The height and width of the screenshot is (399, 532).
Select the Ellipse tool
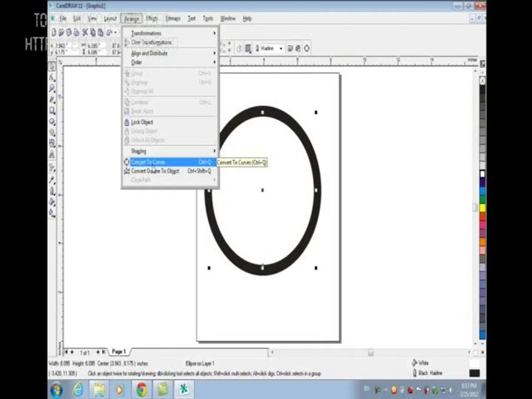point(52,121)
